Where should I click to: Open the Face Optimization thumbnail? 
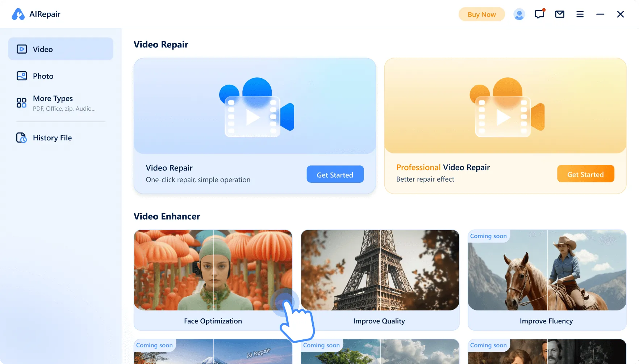coord(213,270)
